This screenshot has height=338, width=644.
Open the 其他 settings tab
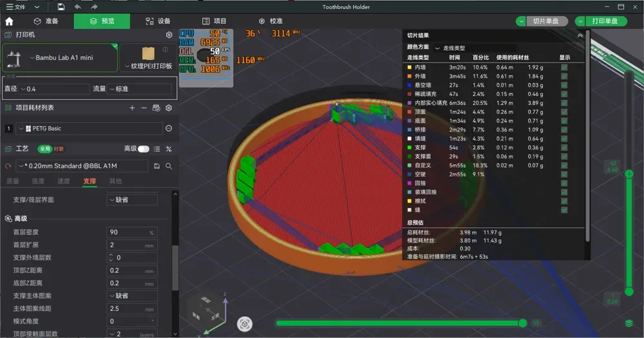[x=115, y=181]
